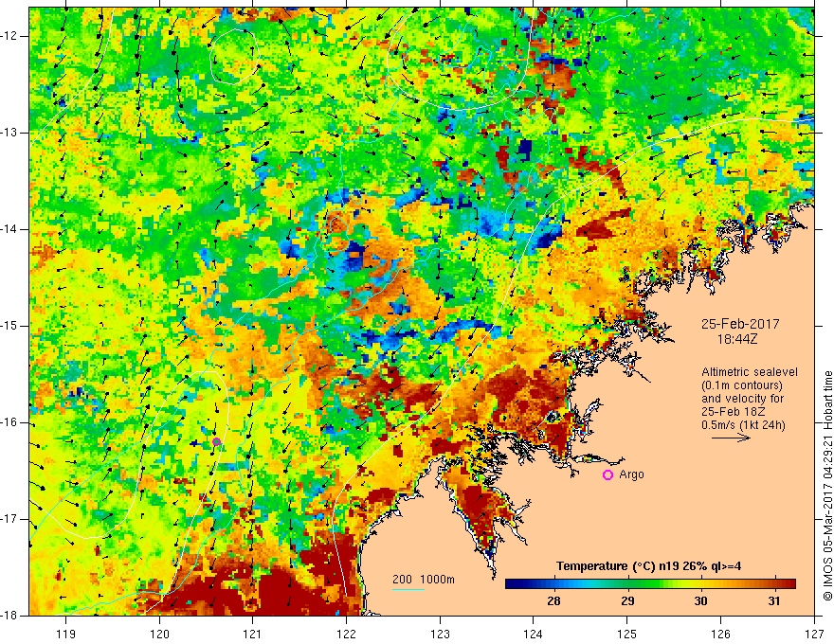The width and height of the screenshot is (834, 644).
Task: Click latitude axis label '-18'
Action: (x=10, y=616)
